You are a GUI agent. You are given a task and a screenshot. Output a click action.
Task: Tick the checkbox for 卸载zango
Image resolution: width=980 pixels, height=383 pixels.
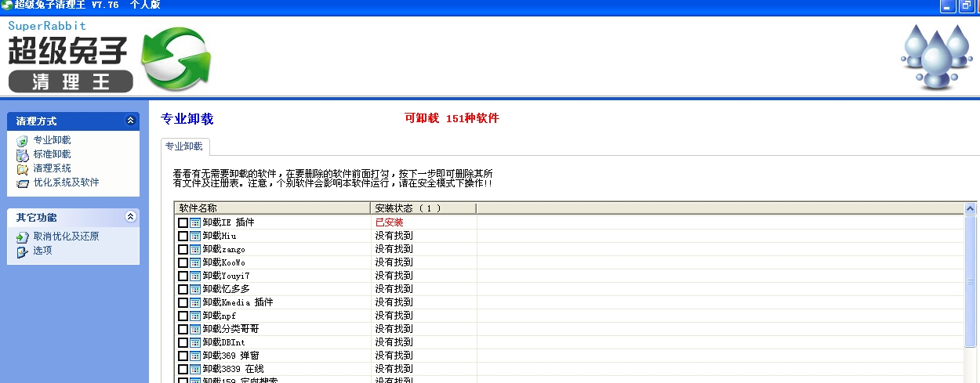(183, 249)
